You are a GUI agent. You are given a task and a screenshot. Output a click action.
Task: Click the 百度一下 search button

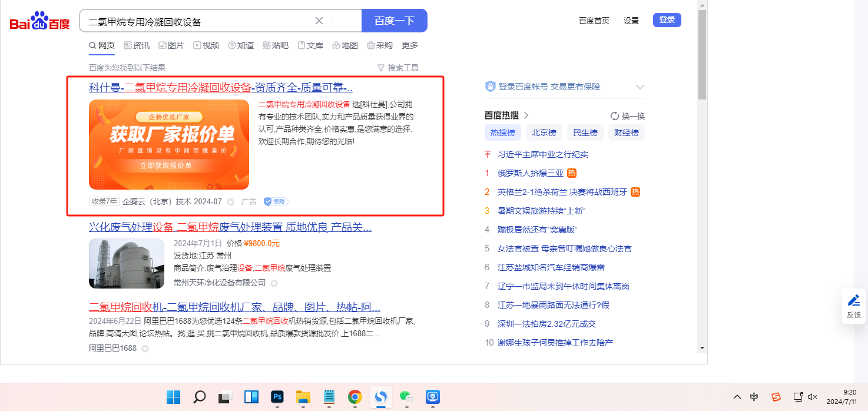point(395,21)
